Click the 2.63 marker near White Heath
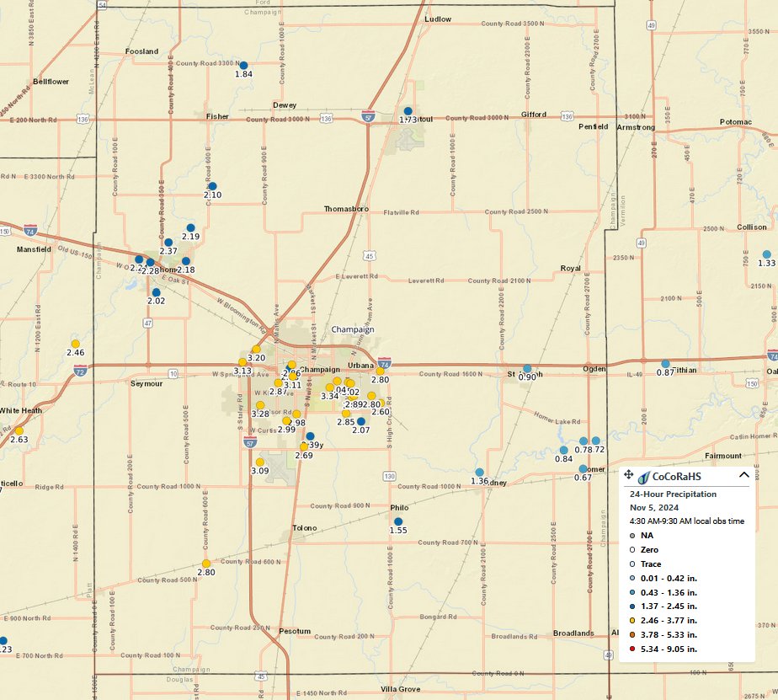The image size is (778, 700). [19, 431]
